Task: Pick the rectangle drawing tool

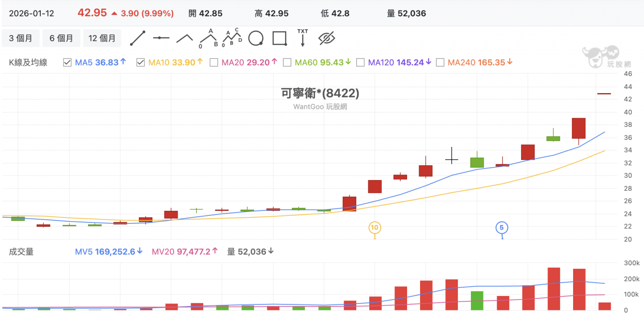Action: (279, 38)
